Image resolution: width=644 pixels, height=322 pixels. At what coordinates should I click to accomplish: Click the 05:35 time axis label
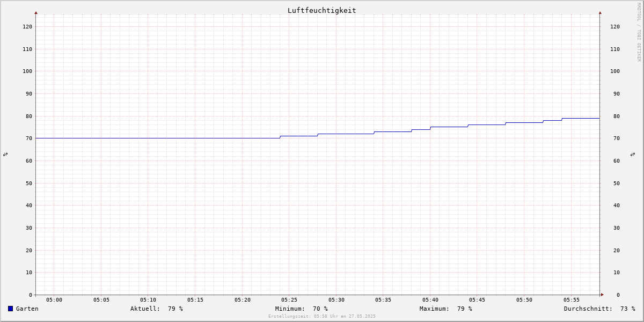pos(383,300)
